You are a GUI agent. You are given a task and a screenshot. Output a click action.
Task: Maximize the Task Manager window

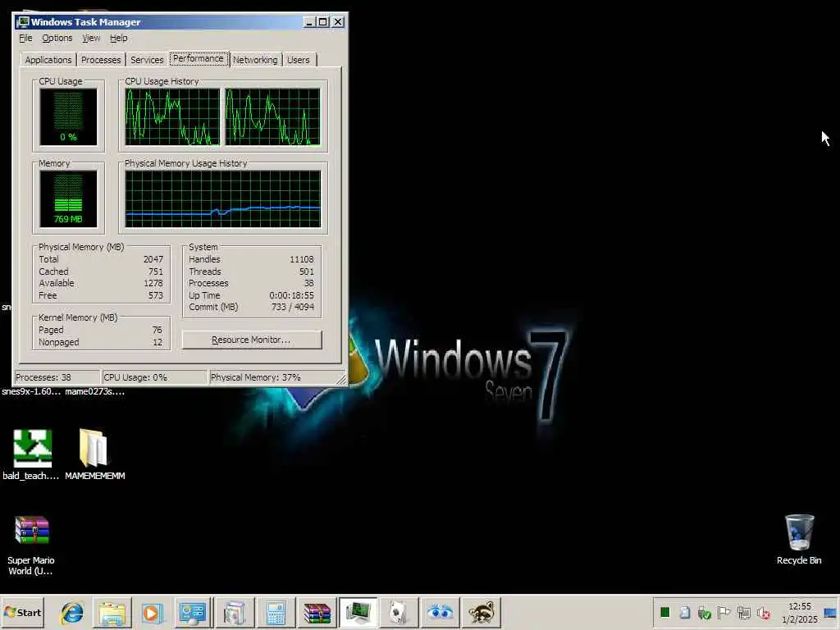[x=323, y=22]
